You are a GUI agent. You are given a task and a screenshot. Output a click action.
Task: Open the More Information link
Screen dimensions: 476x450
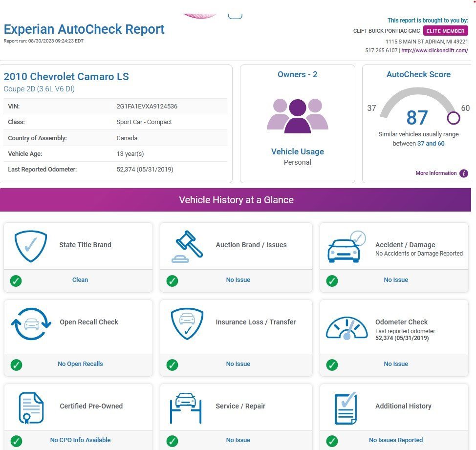pos(436,173)
